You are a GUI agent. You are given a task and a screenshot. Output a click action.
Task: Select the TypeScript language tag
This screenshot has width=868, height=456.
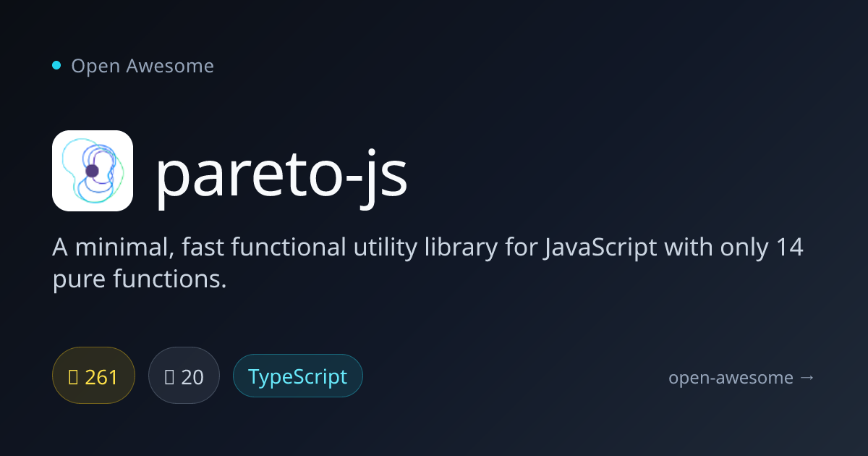pos(298,376)
